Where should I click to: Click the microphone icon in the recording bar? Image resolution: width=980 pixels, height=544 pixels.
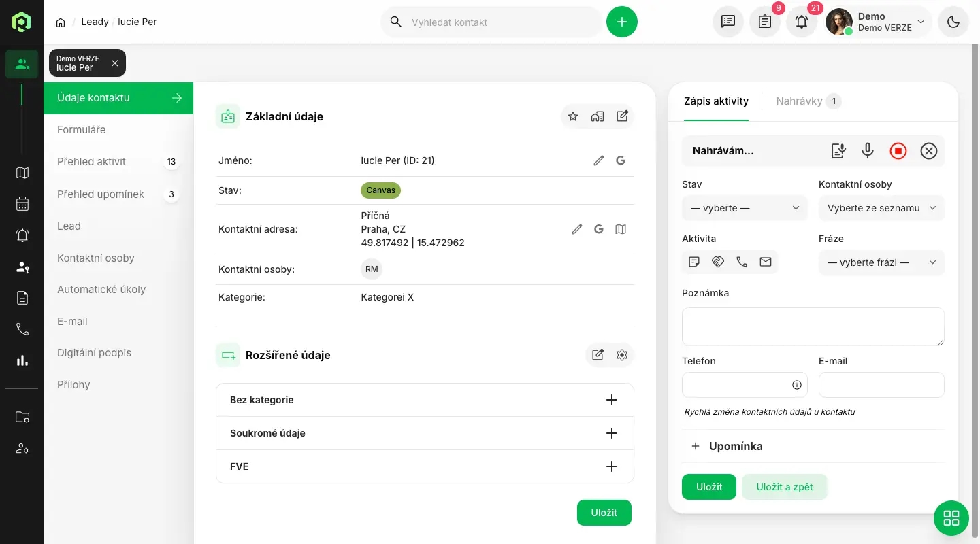click(x=868, y=151)
